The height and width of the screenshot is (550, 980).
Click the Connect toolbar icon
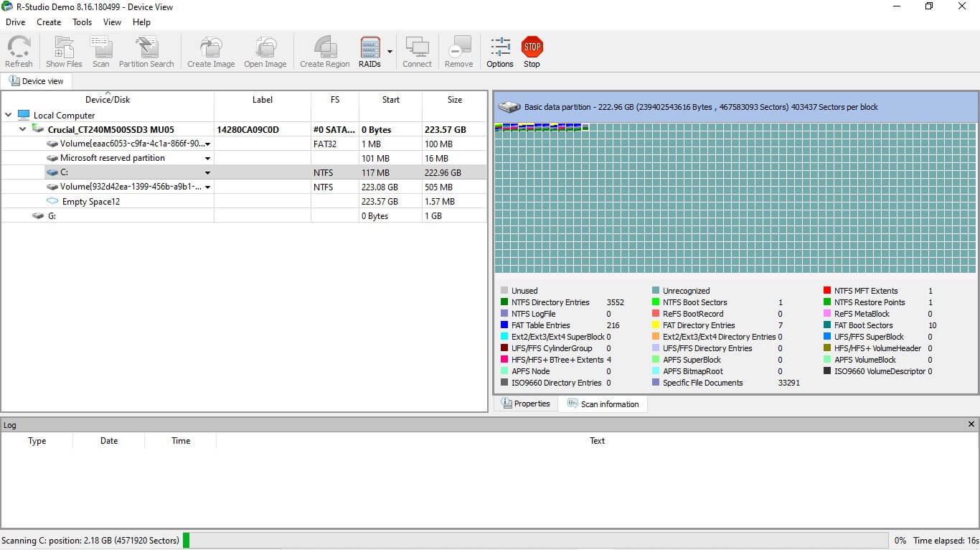coord(417,47)
